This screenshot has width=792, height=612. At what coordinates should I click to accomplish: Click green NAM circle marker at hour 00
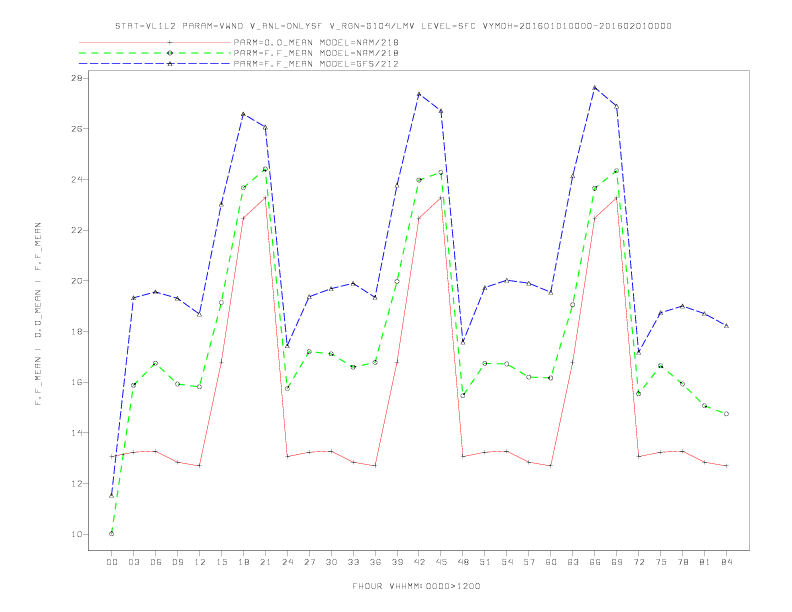coord(112,534)
